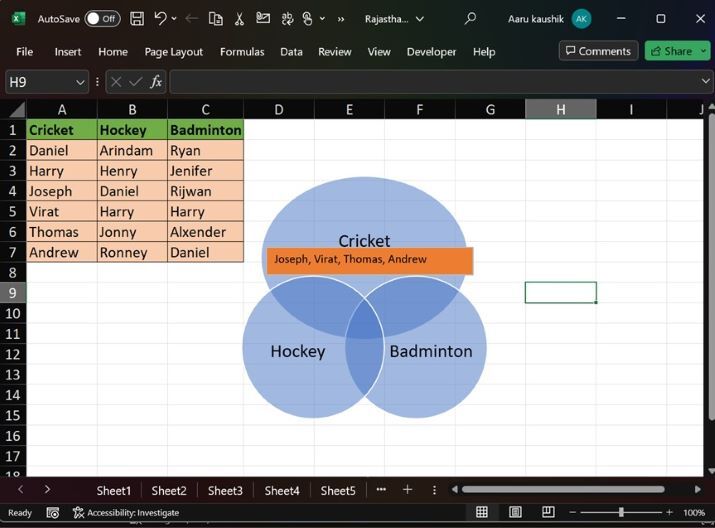Viewport: 715px width, 528px height.
Task: Select column D header
Action: (x=279, y=109)
